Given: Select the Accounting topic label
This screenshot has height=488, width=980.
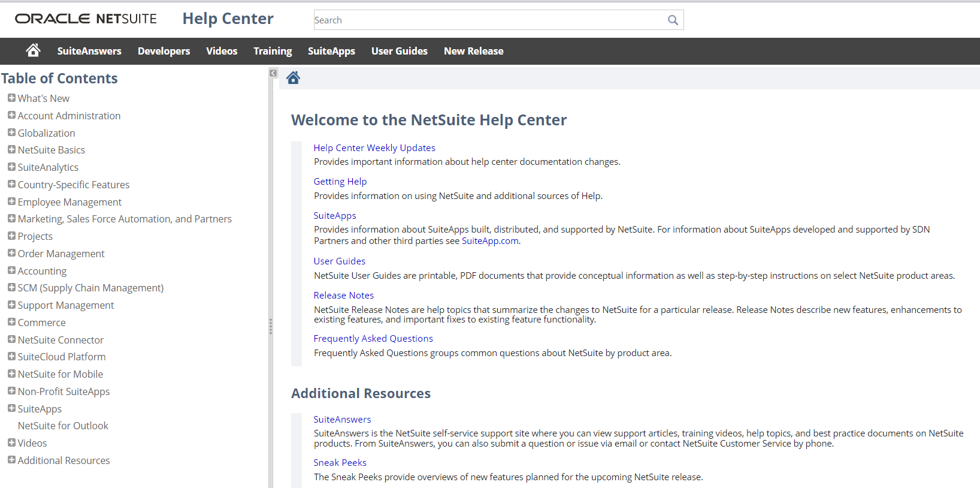Looking at the screenshot, I should [x=42, y=271].
